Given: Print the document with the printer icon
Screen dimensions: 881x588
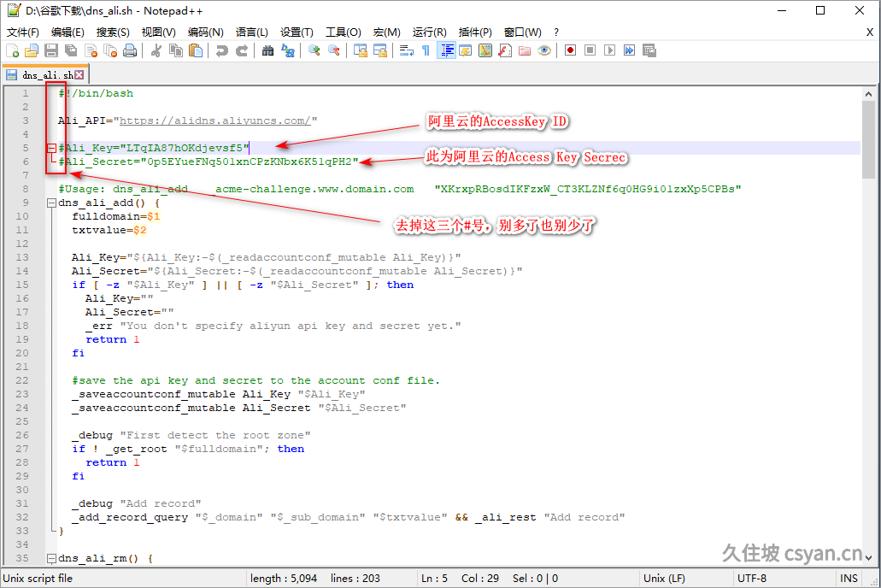Looking at the screenshot, I should tap(130, 50).
